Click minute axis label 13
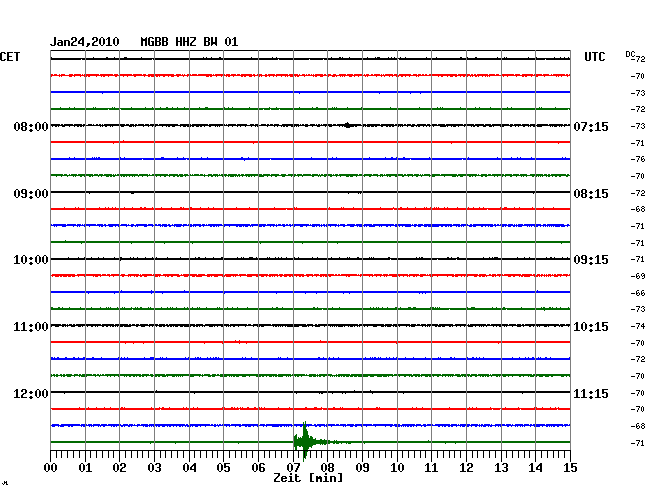This screenshot has width=650, height=494. 501,468
